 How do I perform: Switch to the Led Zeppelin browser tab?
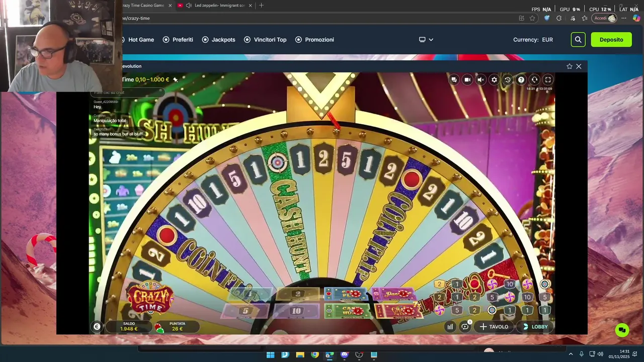pos(214,6)
